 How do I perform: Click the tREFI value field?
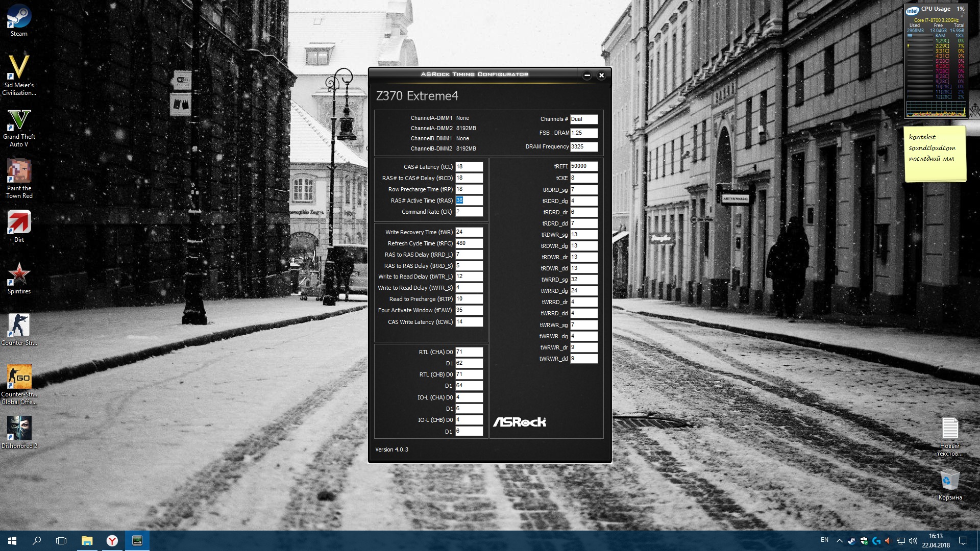point(583,166)
